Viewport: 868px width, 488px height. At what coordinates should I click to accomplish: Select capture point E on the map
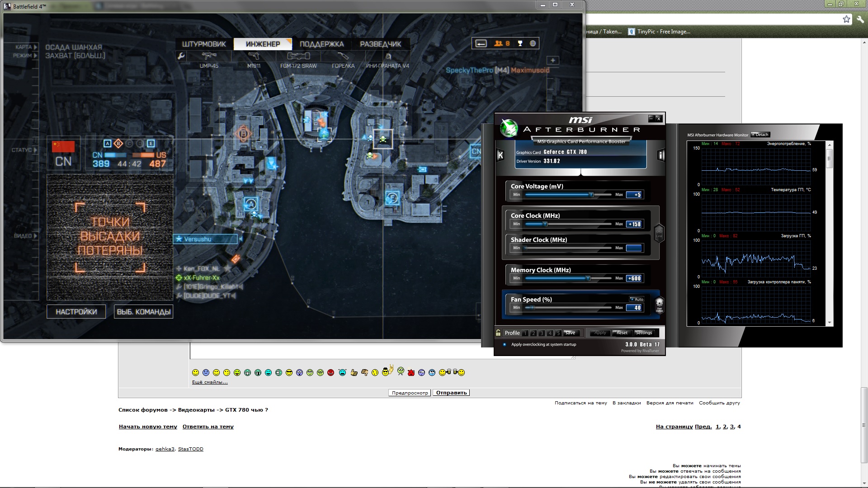[x=392, y=198]
